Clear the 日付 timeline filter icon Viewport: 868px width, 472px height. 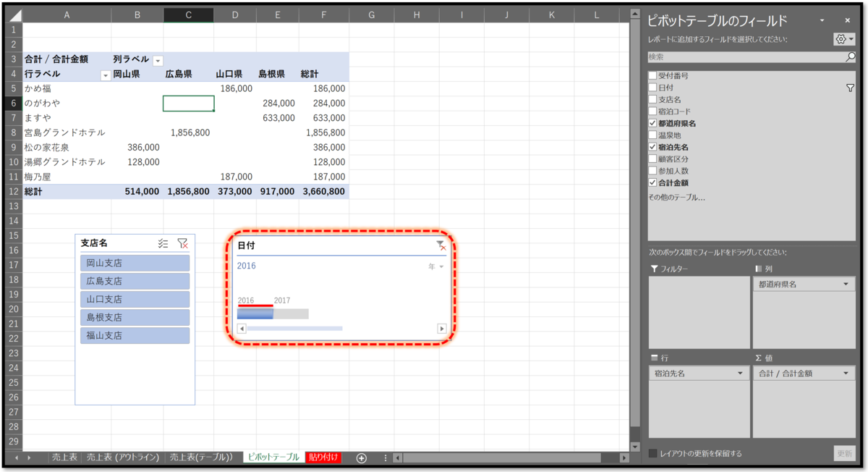(441, 246)
